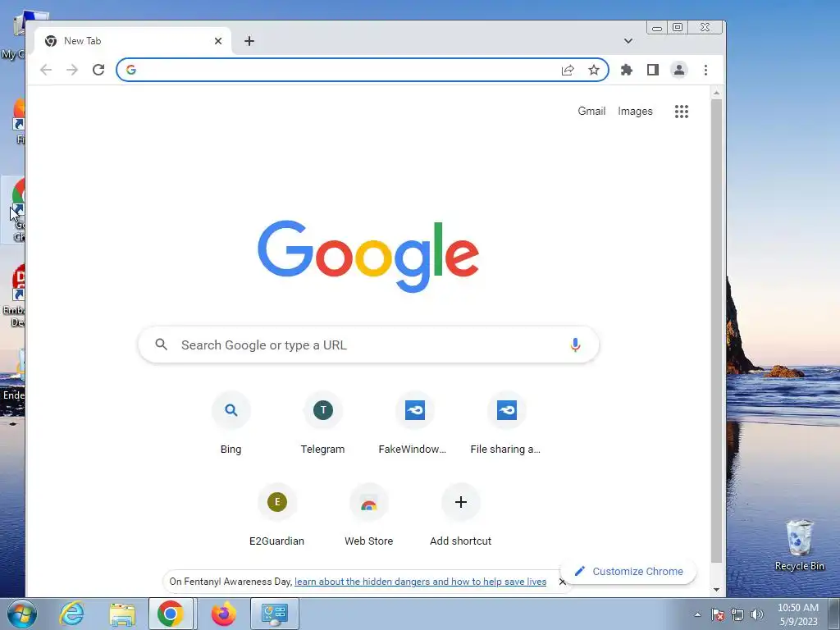
Task: Open the Action Center flag icon
Action: [718, 614]
